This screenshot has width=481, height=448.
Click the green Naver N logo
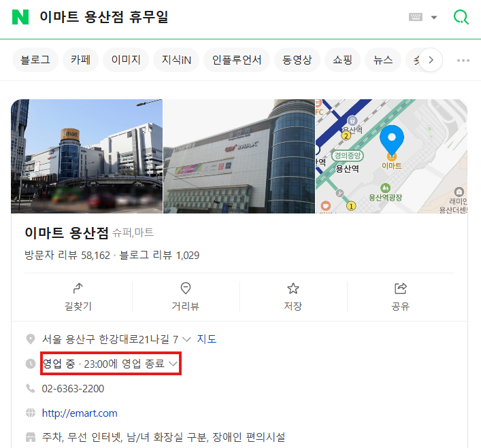click(20, 17)
